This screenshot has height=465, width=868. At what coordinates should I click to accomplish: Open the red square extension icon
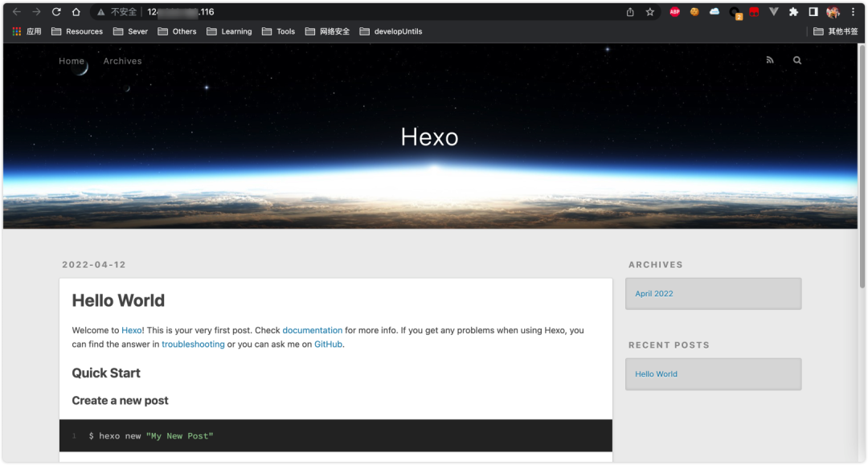coord(754,11)
